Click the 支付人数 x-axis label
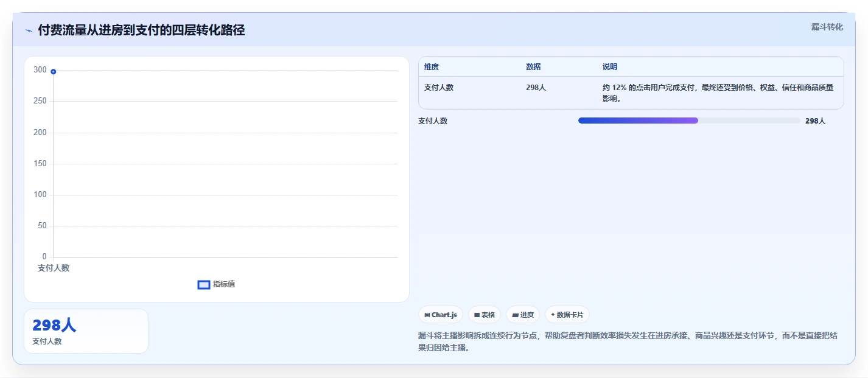868x378 pixels. [x=54, y=268]
